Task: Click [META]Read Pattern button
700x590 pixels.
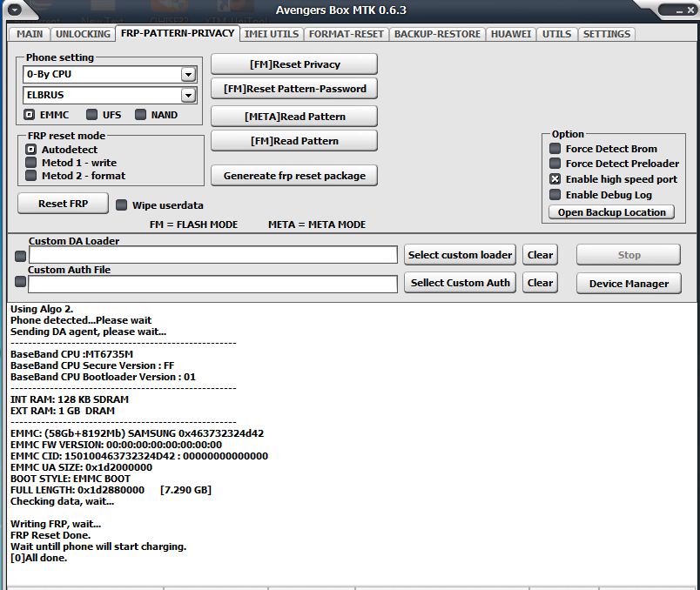Action: coord(294,117)
